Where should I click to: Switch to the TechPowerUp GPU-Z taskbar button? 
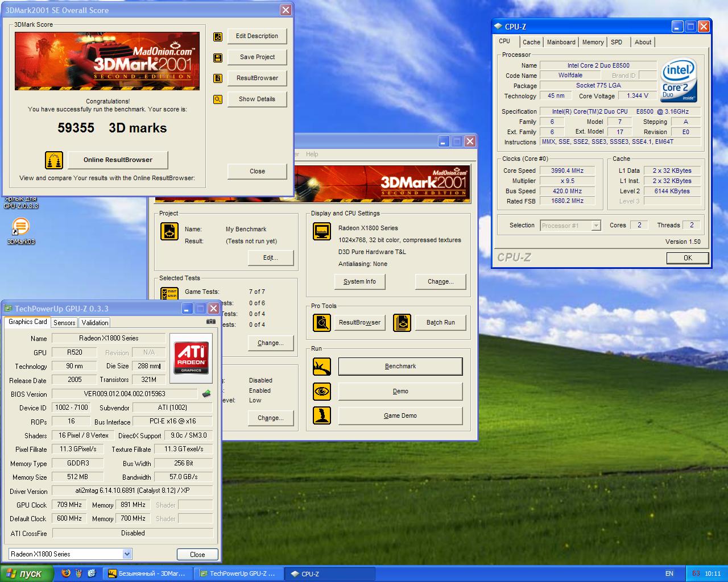pos(238,573)
